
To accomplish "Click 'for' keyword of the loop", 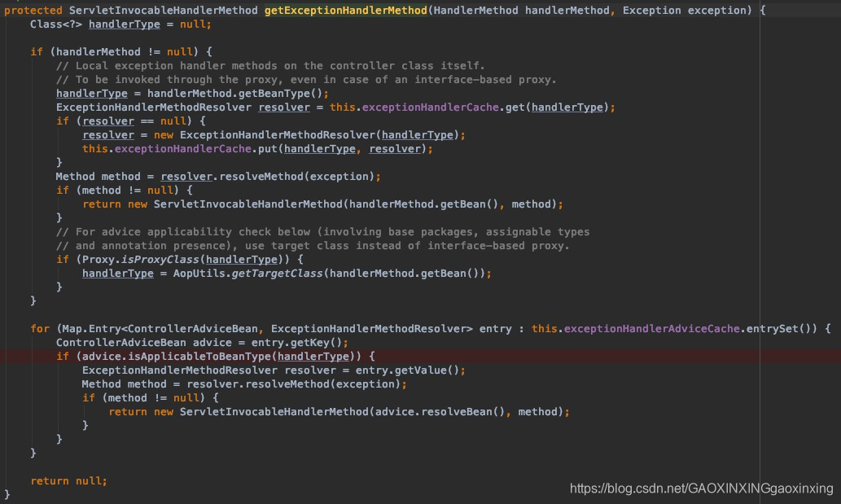I will pyautogui.click(x=40, y=329).
